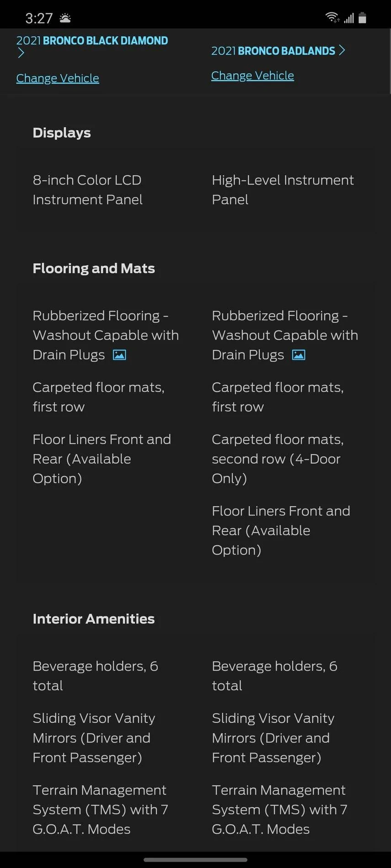Tap the Wi-Fi status icon
This screenshot has width=391, height=868.
point(332,18)
